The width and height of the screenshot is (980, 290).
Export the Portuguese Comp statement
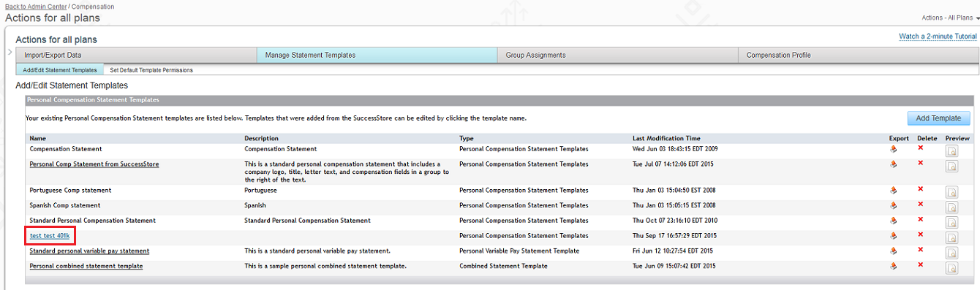point(893,190)
